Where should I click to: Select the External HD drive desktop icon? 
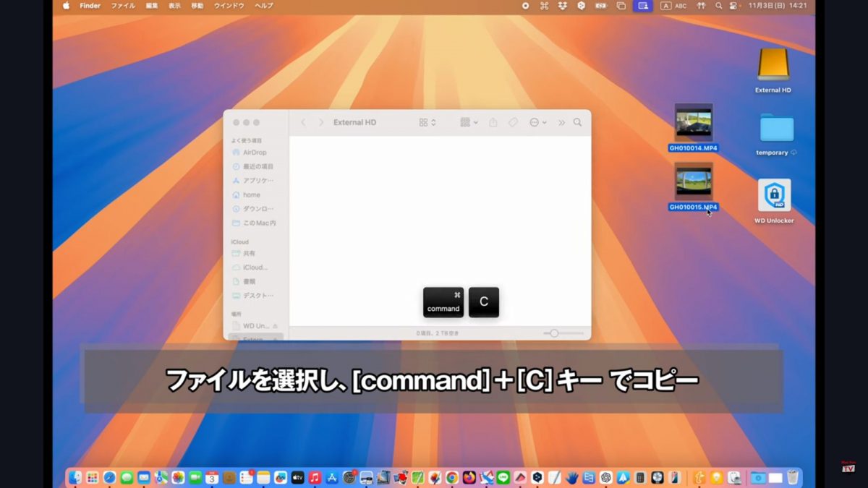[773, 65]
